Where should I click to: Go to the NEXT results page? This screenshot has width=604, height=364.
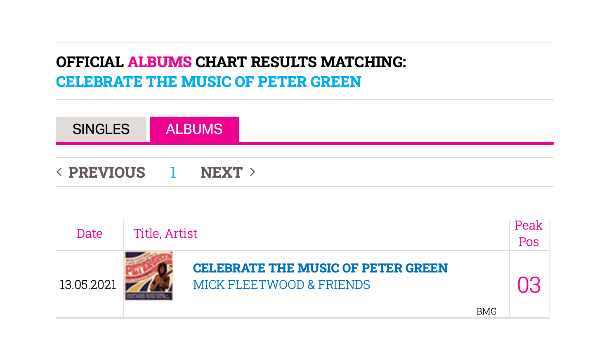(222, 172)
